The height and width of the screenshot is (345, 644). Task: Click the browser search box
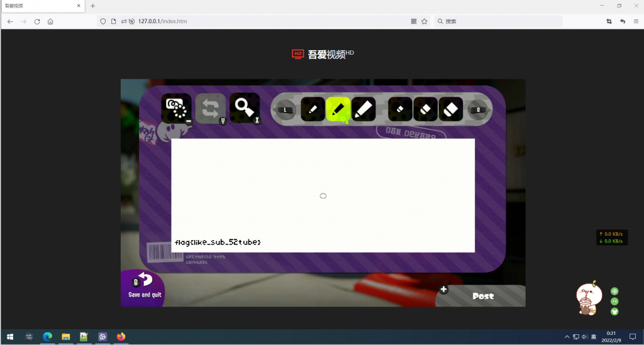click(498, 21)
